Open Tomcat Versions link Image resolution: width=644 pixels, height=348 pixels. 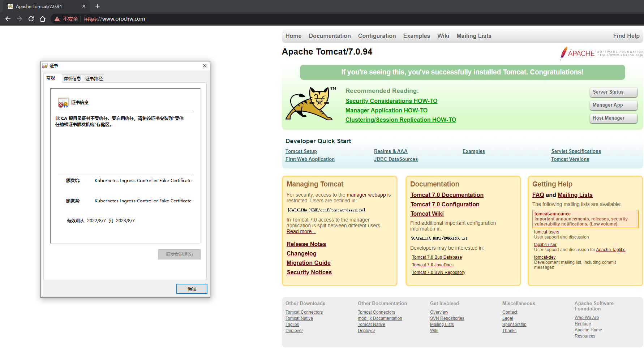click(x=570, y=159)
